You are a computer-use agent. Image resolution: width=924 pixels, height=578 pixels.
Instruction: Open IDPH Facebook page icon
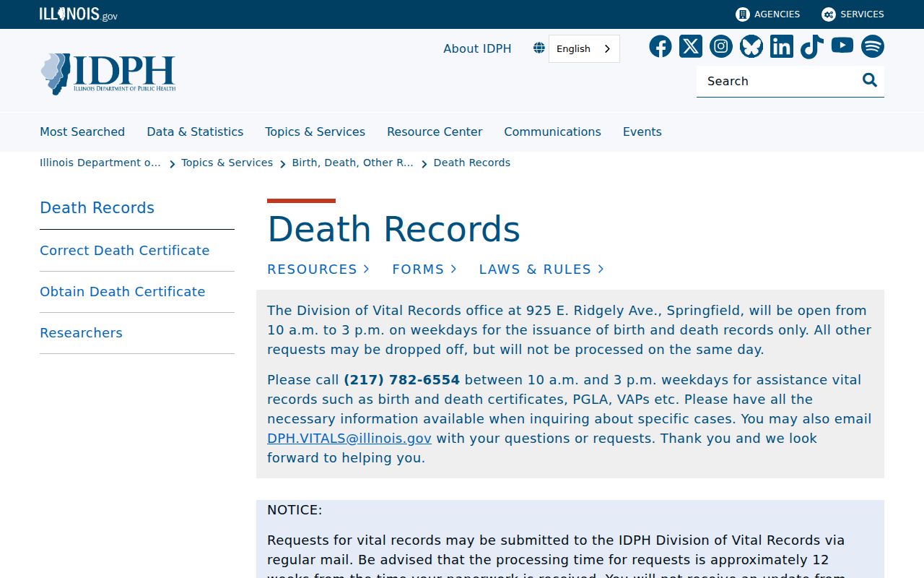(x=661, y=46)
